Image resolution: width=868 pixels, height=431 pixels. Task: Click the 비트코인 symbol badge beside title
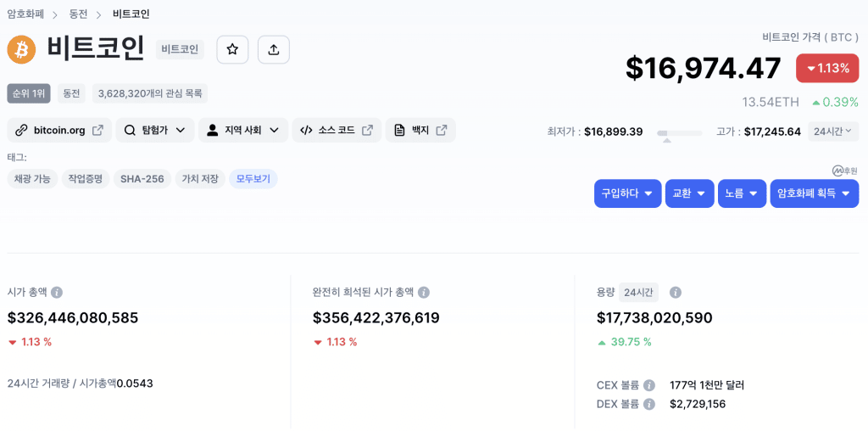180,50
